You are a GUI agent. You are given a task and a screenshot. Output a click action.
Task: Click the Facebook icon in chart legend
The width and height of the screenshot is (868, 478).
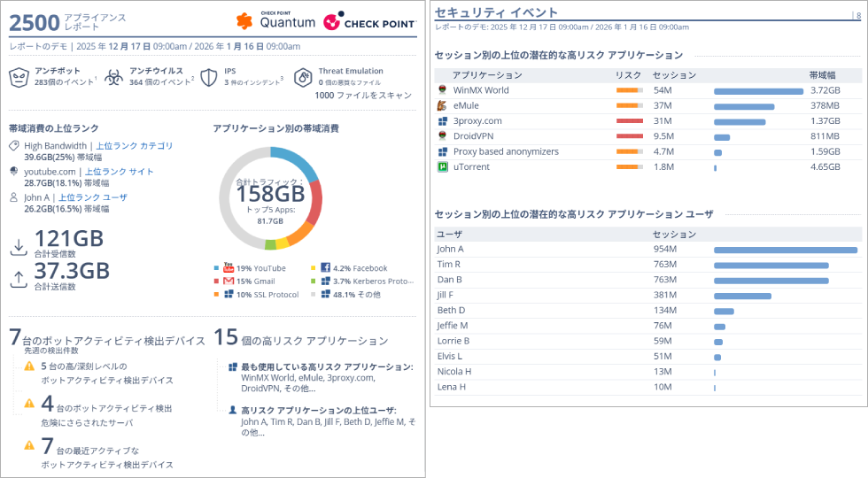coord(325,267)
